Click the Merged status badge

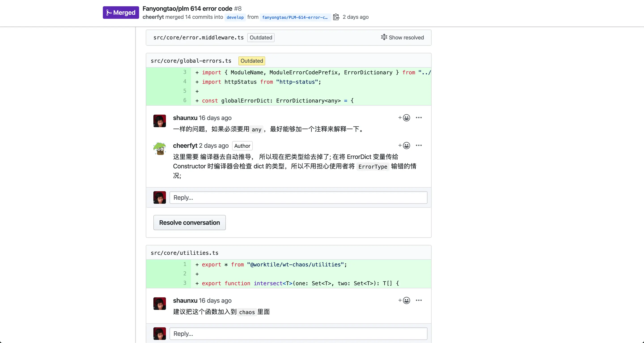(x=121, y=13)
